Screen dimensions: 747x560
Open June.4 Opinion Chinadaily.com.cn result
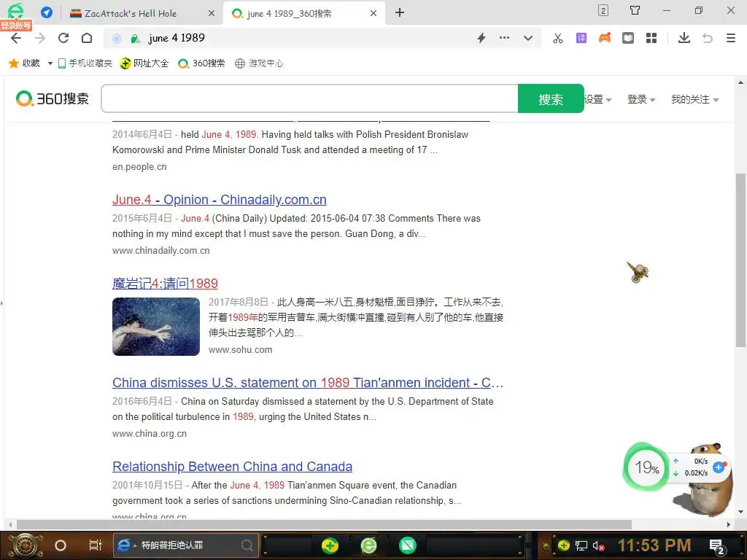tap(219, 200)
